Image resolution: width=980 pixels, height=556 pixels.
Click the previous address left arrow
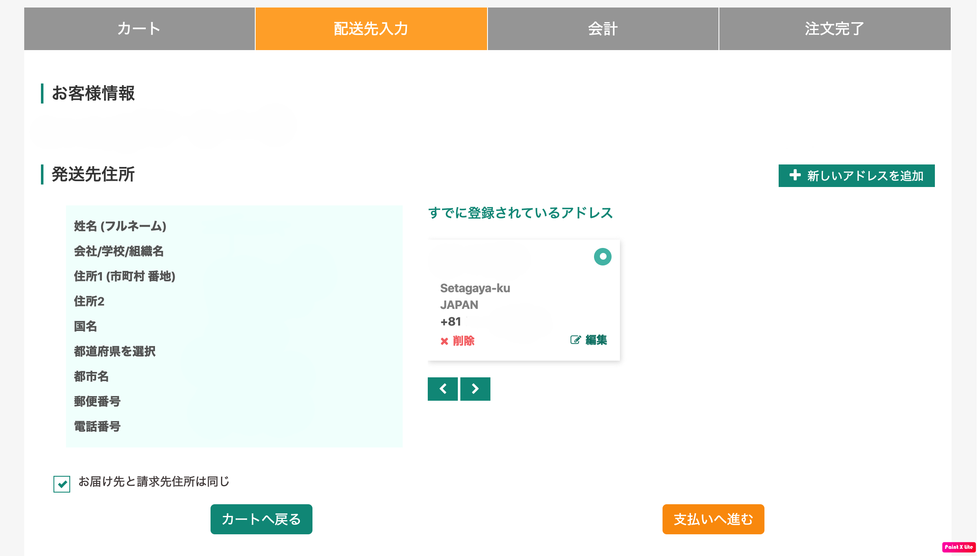[443, 389]
